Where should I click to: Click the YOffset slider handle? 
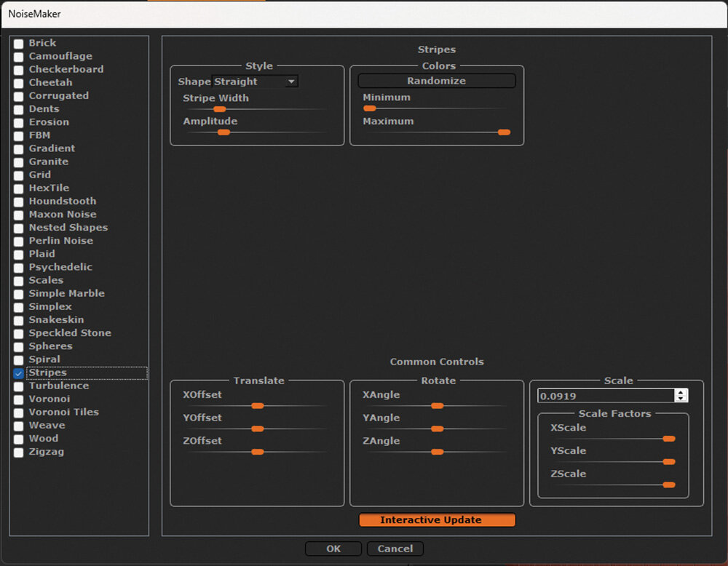coord(258,429)
